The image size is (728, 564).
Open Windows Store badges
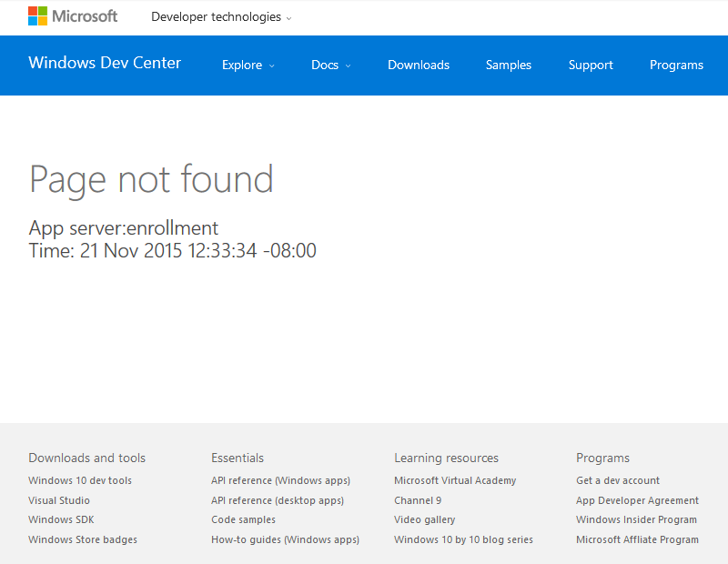[x=83, y=539]
